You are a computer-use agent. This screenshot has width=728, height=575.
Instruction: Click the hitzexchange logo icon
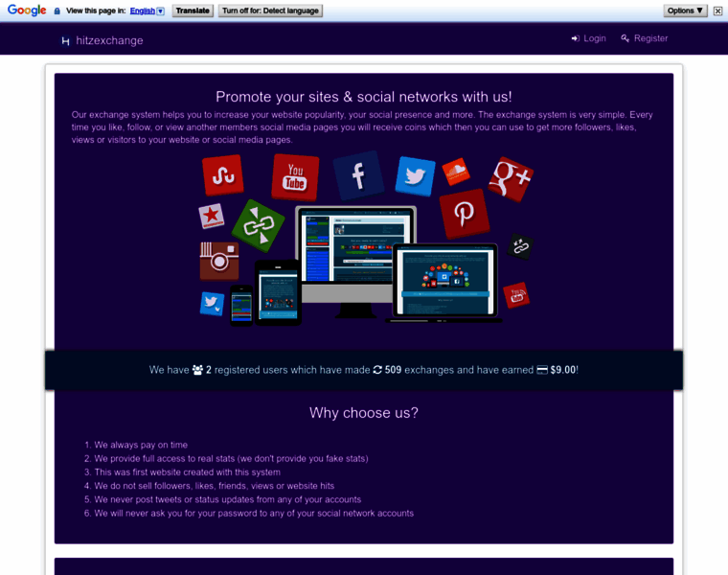(65, 40)
